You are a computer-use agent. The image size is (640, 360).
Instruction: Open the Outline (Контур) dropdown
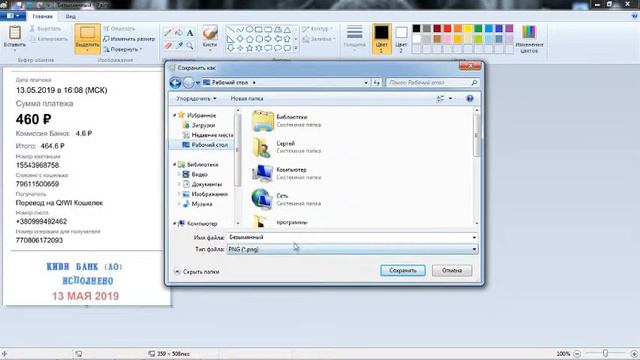(317, 29)
